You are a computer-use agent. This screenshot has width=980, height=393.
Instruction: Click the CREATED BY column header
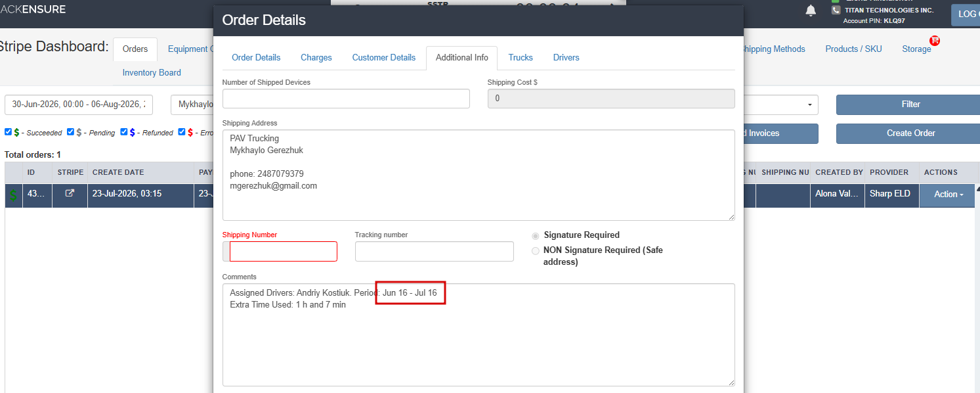[x=838, y=173]
